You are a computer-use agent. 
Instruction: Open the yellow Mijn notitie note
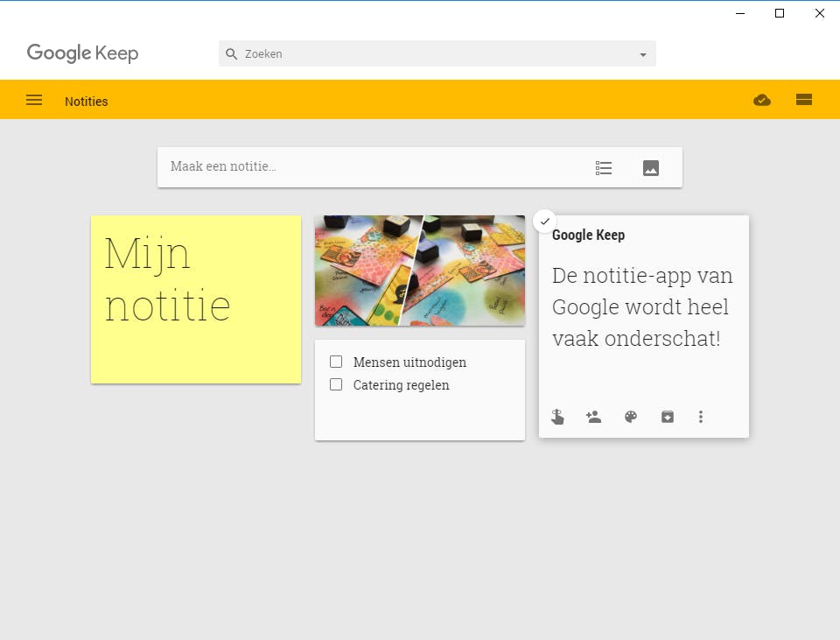(x=196, y=299)
